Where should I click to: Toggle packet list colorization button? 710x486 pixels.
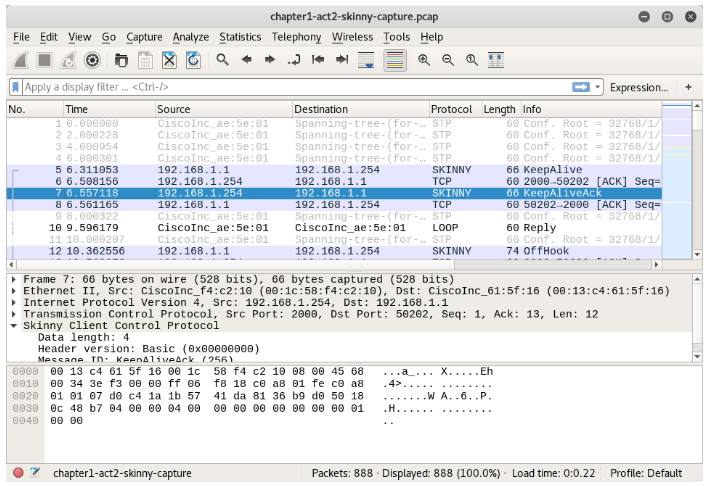point(394,60)
